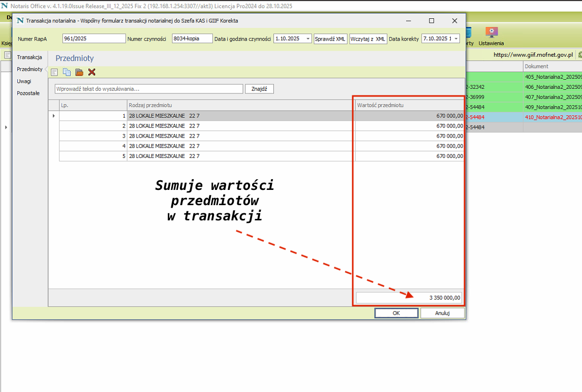The width and height of the screenshot is (582, 392).
Task: Expand the Data korekty date dropdown
Action: click(x=456, y=39)
